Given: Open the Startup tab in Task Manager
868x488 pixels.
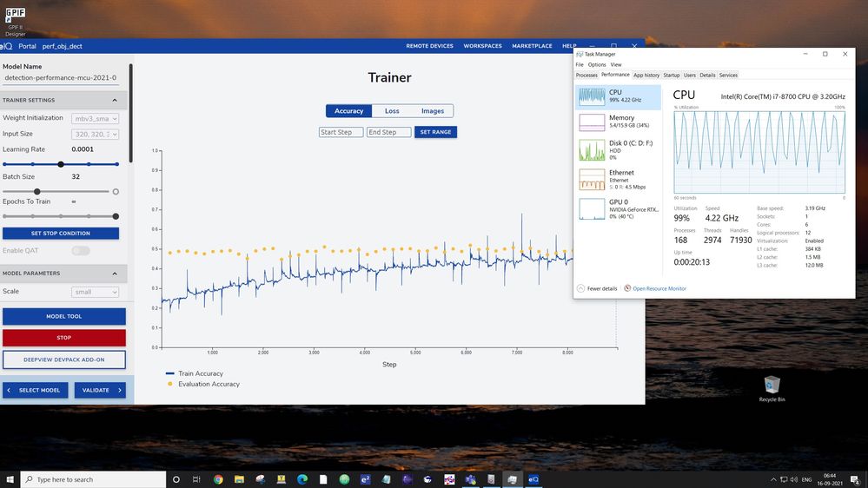Looking at the screenshot, I should coord(672,76).
